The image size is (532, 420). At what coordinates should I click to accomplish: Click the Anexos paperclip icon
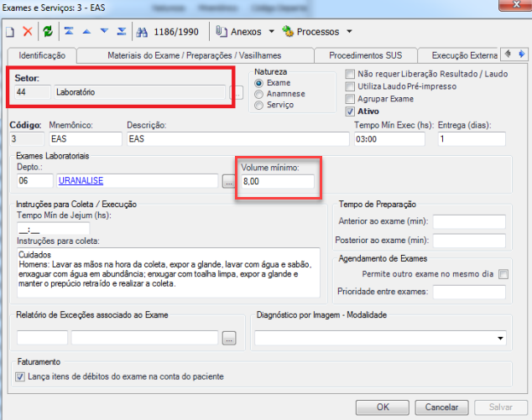222,32
